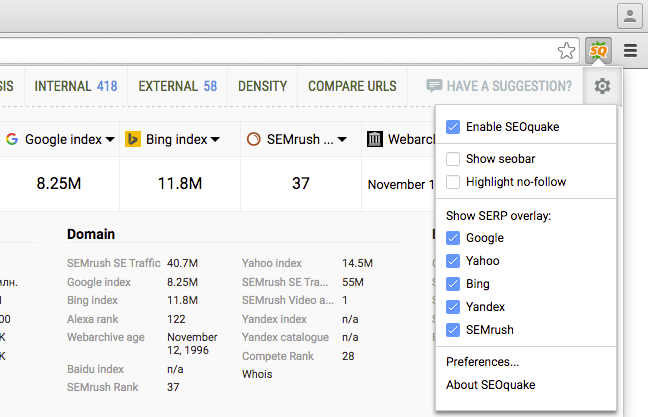This screenshot has width=648, height=417.
Task: Click the SEOquake extension icon in toolbar
Action: [599, 50]
